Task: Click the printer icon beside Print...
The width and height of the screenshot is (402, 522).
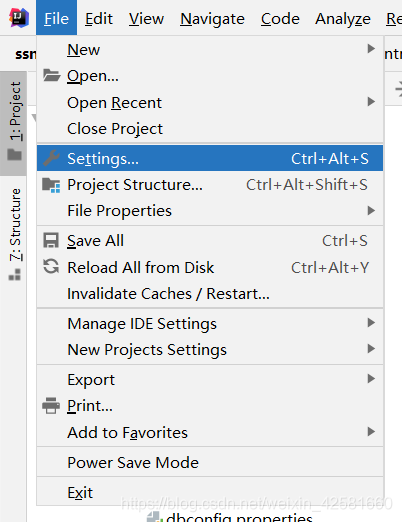Action: (51, 406)
